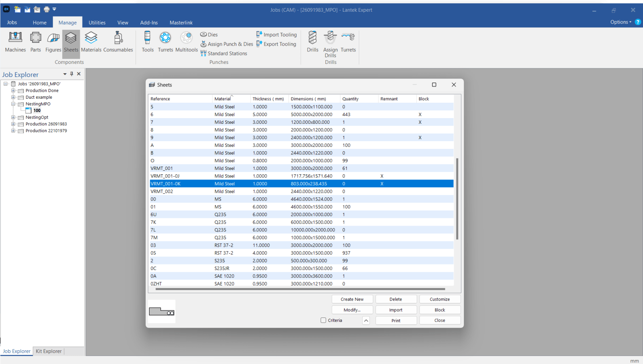Screen dimensions: 643x364
Task: Expand the Production Done tree node
Action: coord(13,91)
